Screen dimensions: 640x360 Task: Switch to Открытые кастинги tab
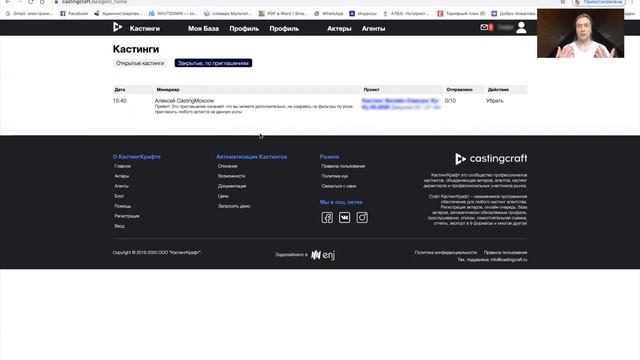click(140, 63)
